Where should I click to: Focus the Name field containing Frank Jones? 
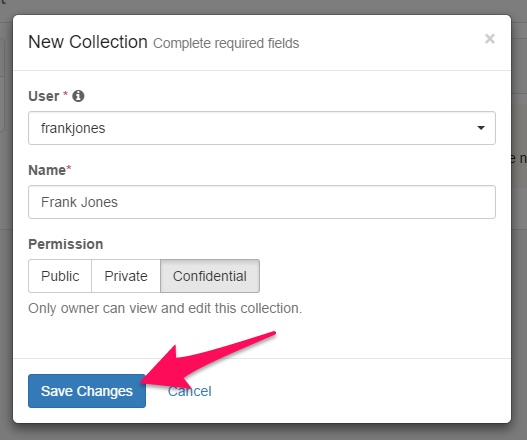(262, 202)
